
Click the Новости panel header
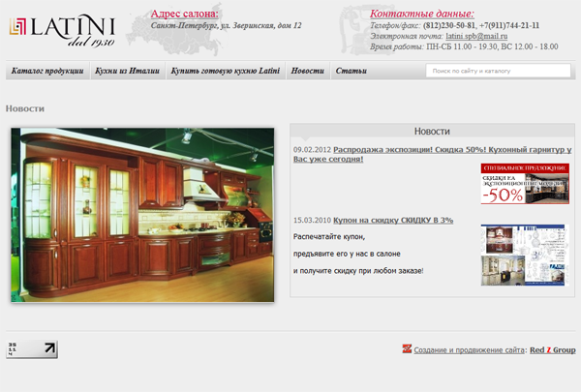tap(432, 131)
